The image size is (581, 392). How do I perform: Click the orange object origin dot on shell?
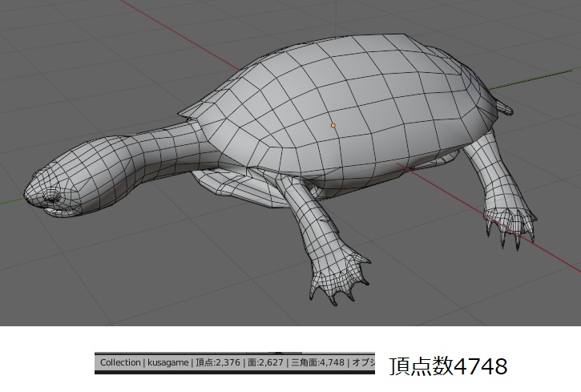333,126
